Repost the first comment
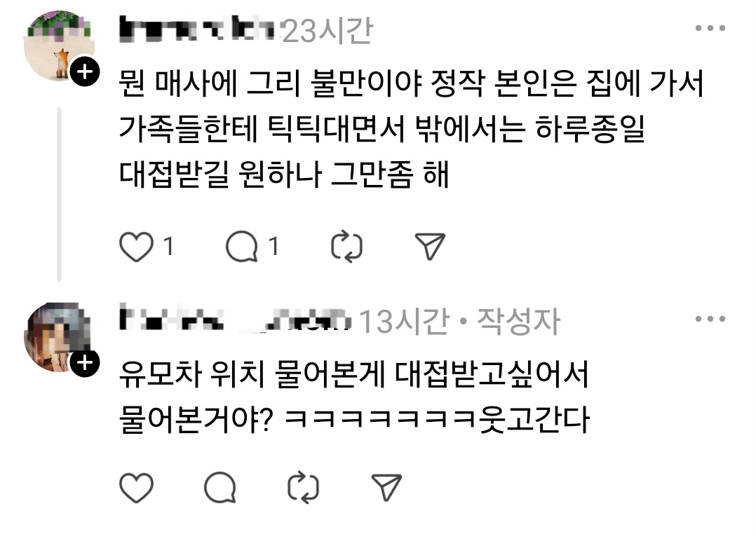 coord(346,247)
